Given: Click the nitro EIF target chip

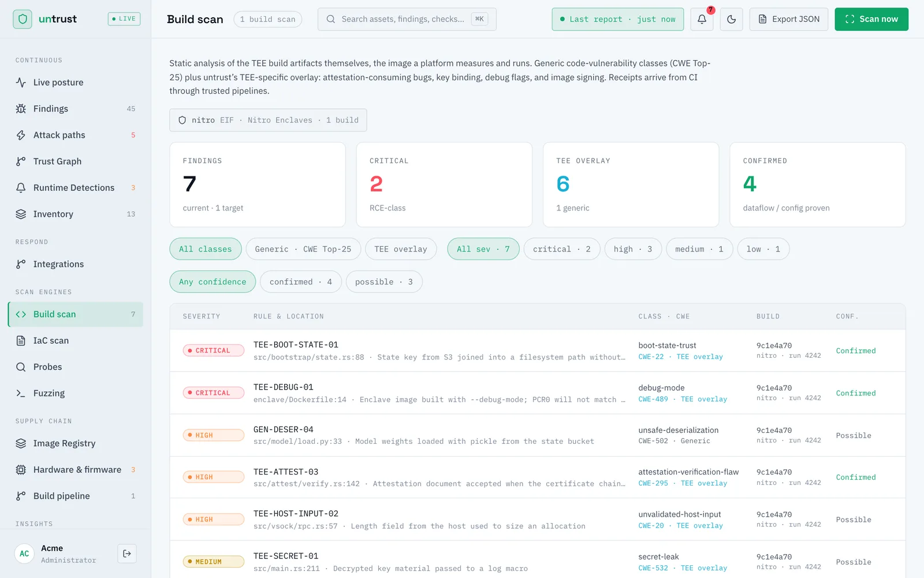Looking at the screenshot, I should (268, 120).
